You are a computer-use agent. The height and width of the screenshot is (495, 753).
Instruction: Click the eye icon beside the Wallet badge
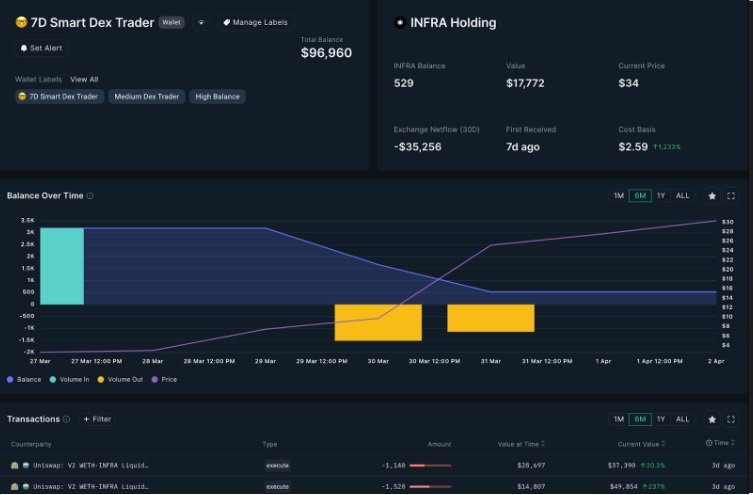pyautogui.click(x=201, y=23)
